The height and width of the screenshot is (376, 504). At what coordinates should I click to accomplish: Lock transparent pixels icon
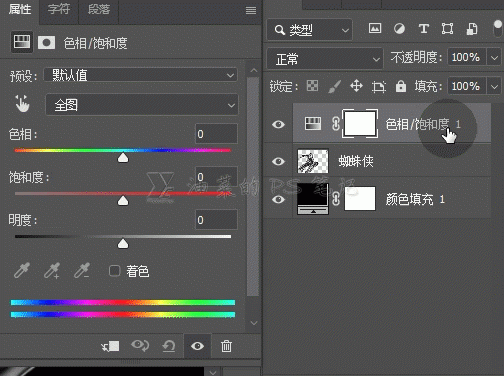(312, 86)
